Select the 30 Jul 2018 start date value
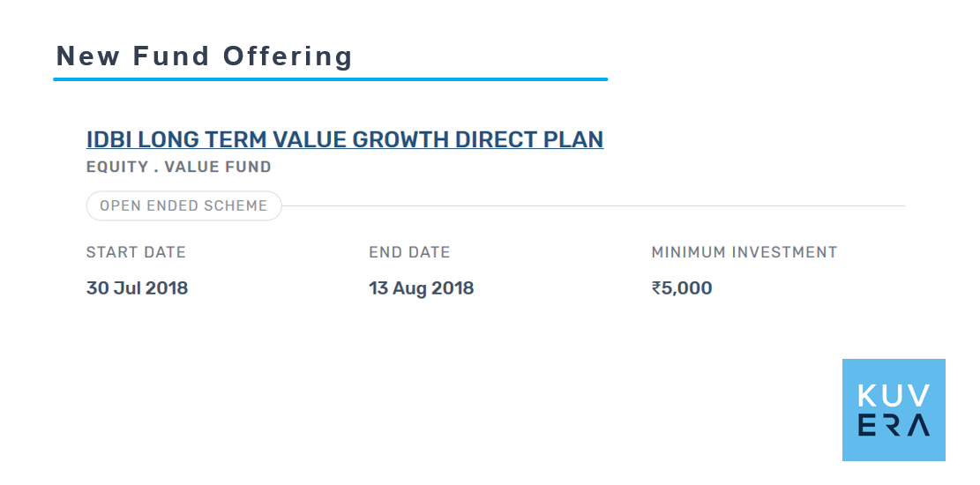The height and width of the screenshot is (485, 980). [x=137, y=288]
